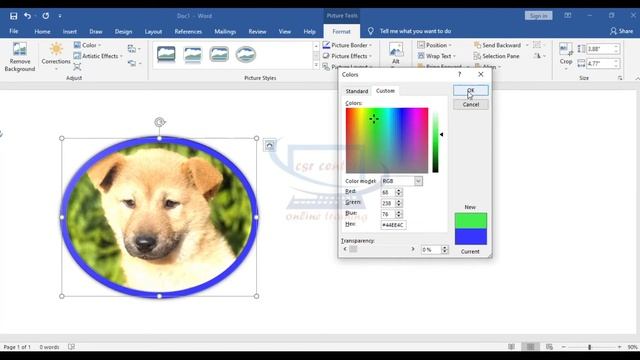Click the Transparency icon under Artistic Effects

[x=77, y=67]
